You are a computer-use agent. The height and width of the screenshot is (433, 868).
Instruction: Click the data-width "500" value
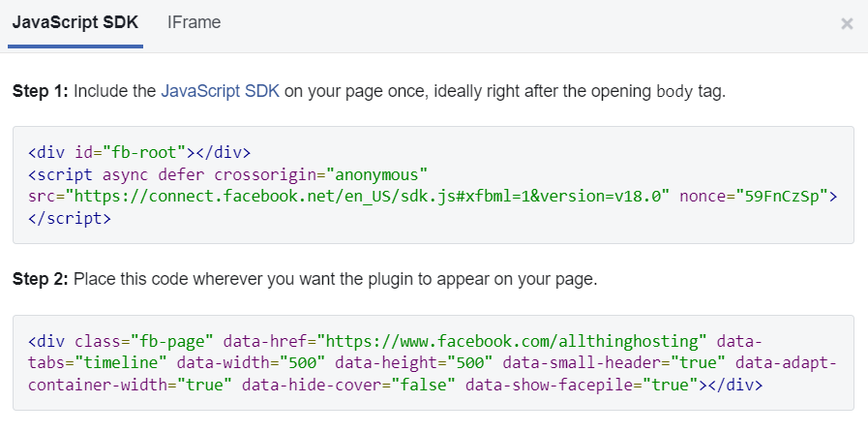tap(303, 362)
